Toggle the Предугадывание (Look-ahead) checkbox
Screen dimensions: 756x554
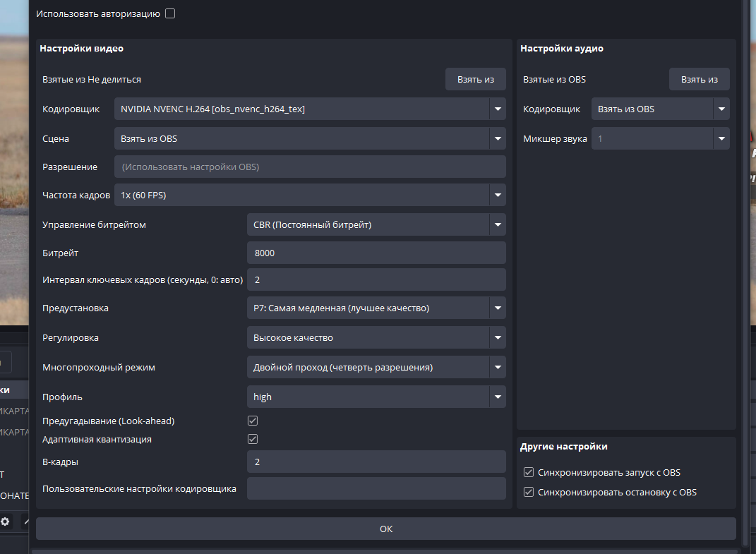253,421
